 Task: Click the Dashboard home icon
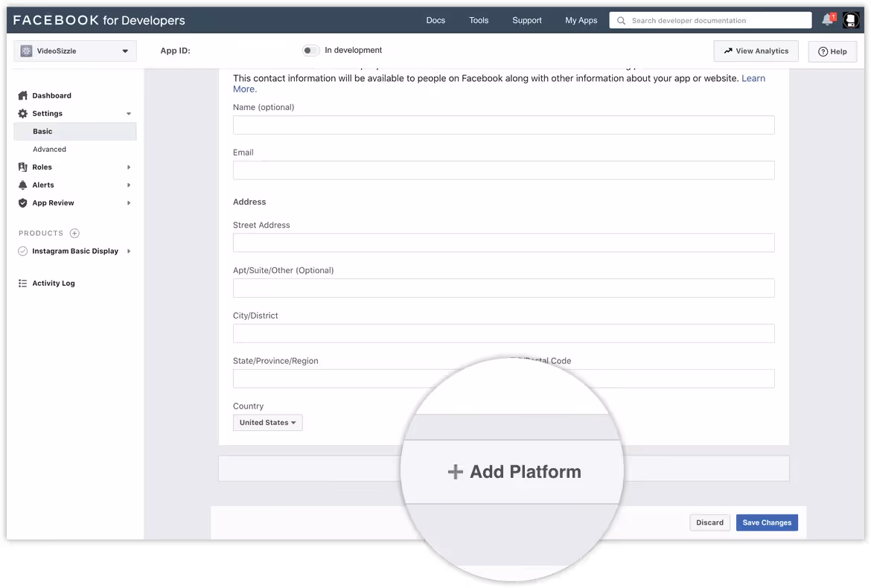coord(23,95)
